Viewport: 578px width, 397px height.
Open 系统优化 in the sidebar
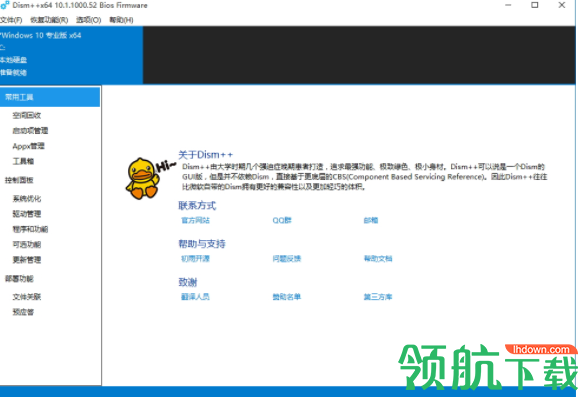coord(27,199)
